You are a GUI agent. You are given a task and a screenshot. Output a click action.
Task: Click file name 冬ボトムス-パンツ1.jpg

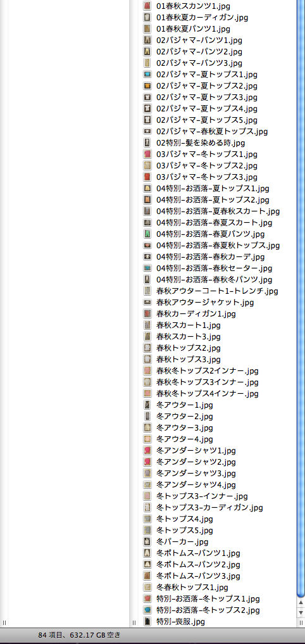[x=198, y=553]
